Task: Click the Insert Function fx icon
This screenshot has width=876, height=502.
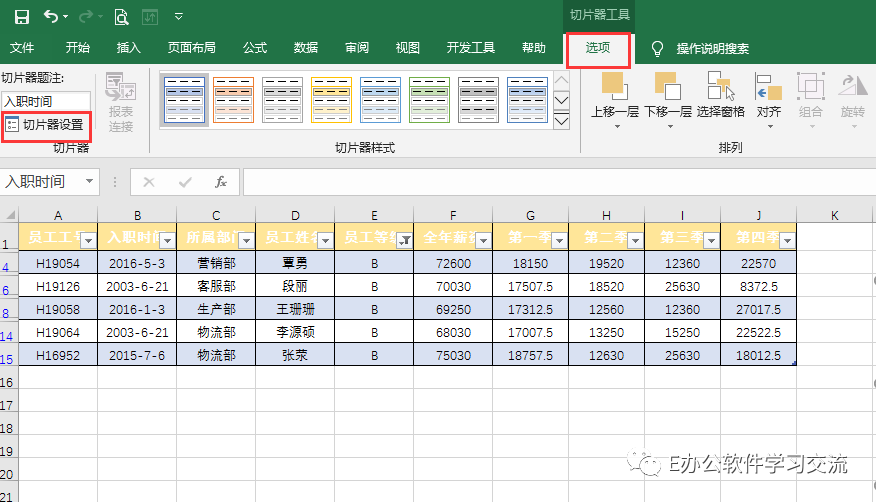Action: 221,182
